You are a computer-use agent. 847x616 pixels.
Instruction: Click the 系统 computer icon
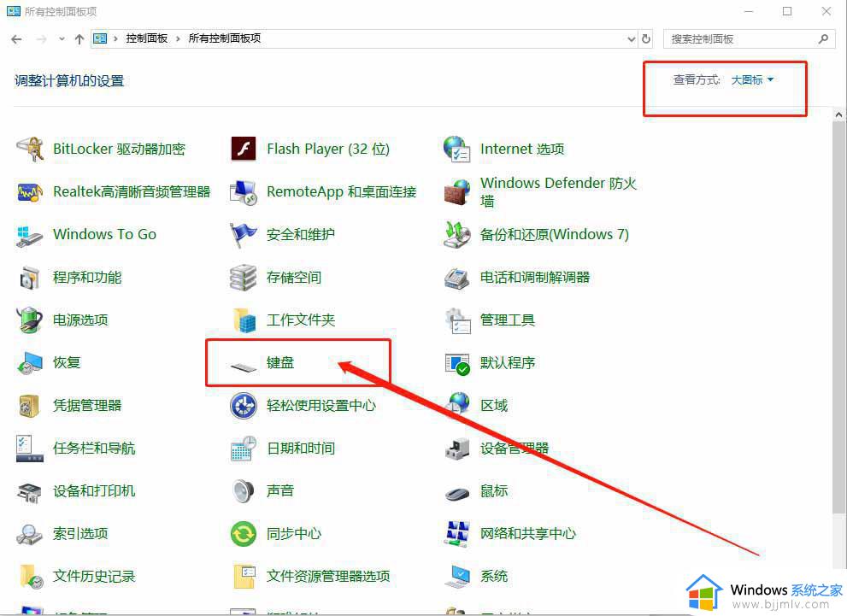[x=457, y=577]
